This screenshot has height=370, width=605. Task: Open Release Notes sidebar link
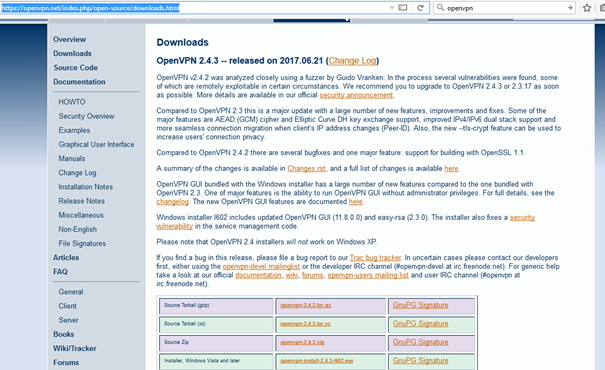(81, 201)
